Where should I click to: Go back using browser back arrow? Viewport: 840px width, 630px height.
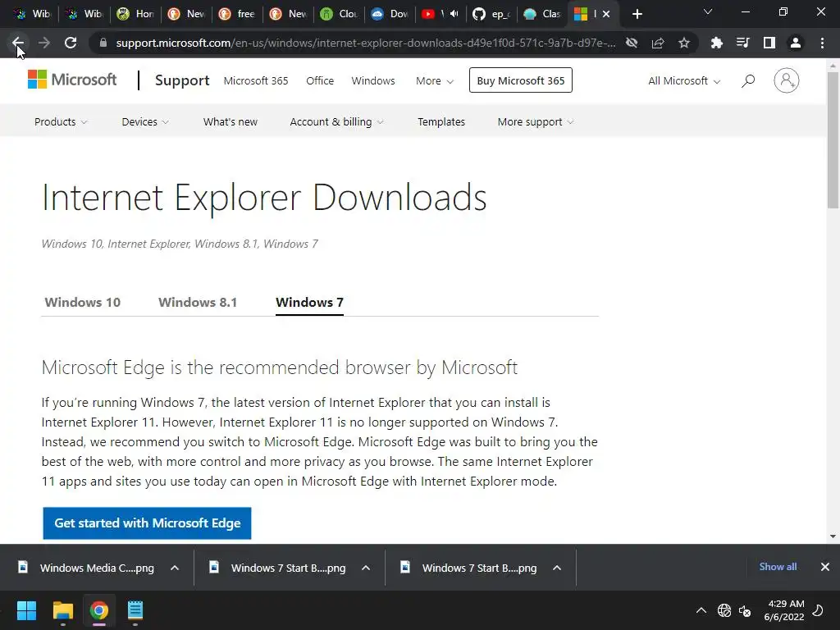coord(18,43)
